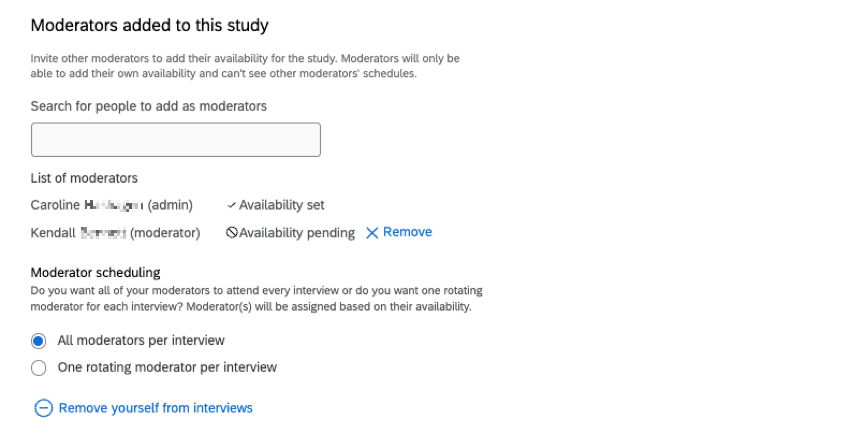Select All moderators per interview radio button
Screen dimensions: 850x434
pos(39,341)
